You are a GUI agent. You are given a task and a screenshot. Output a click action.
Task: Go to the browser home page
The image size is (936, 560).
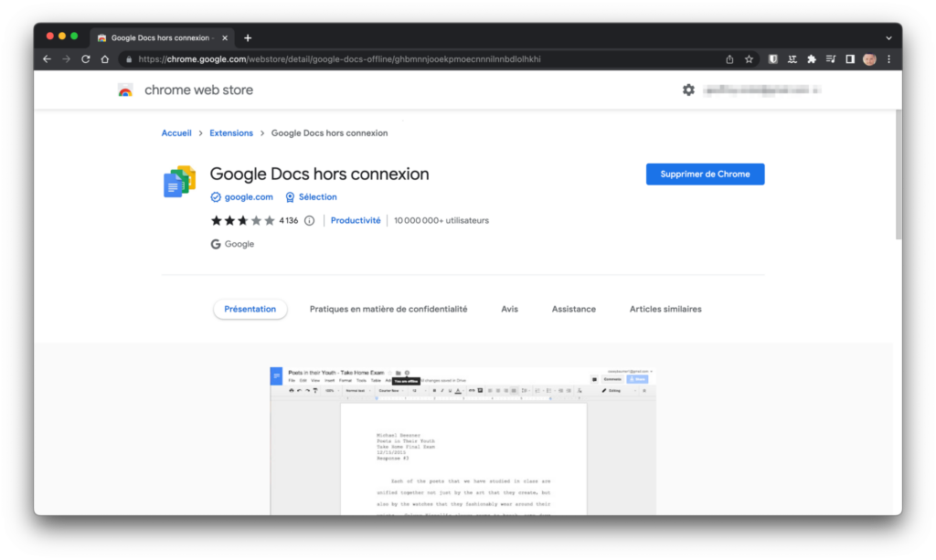(105, 59)
